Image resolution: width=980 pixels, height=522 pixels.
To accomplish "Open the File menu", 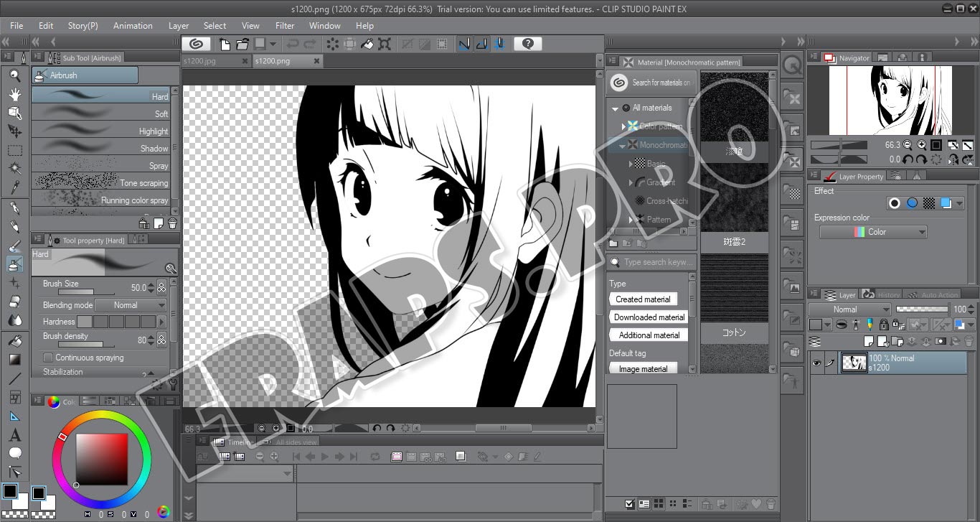I will pos(17,26).
